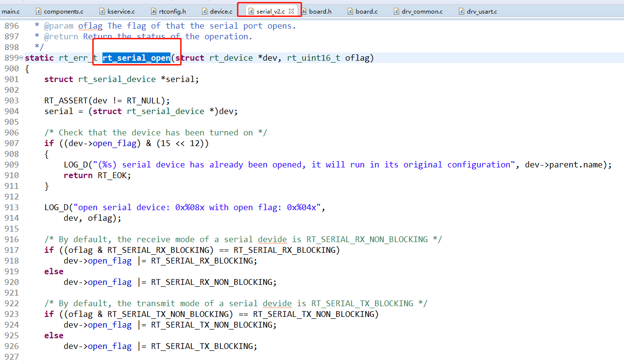
Task: Click line number 907 in the gutter
Action: point(11,143)
